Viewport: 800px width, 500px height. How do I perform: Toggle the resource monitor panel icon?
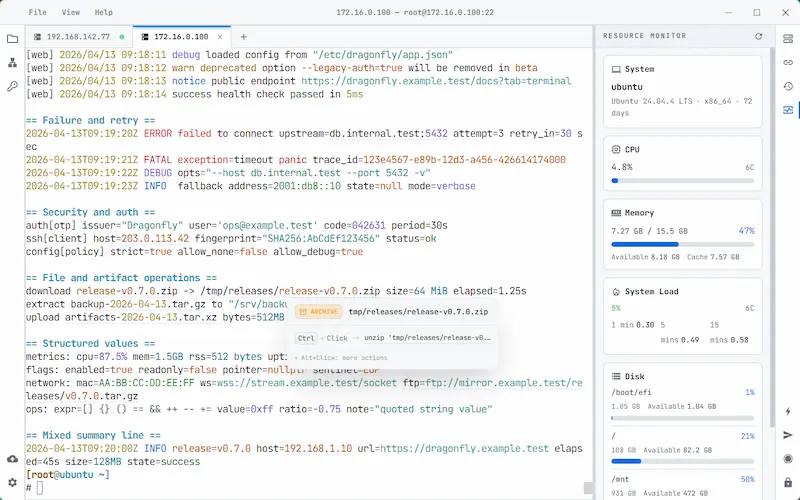tap(788, 110)
